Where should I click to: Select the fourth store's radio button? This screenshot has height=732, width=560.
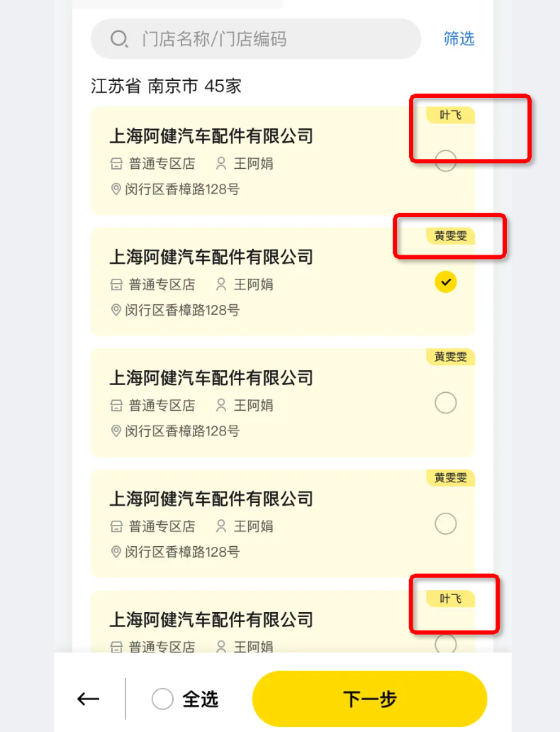445,524
